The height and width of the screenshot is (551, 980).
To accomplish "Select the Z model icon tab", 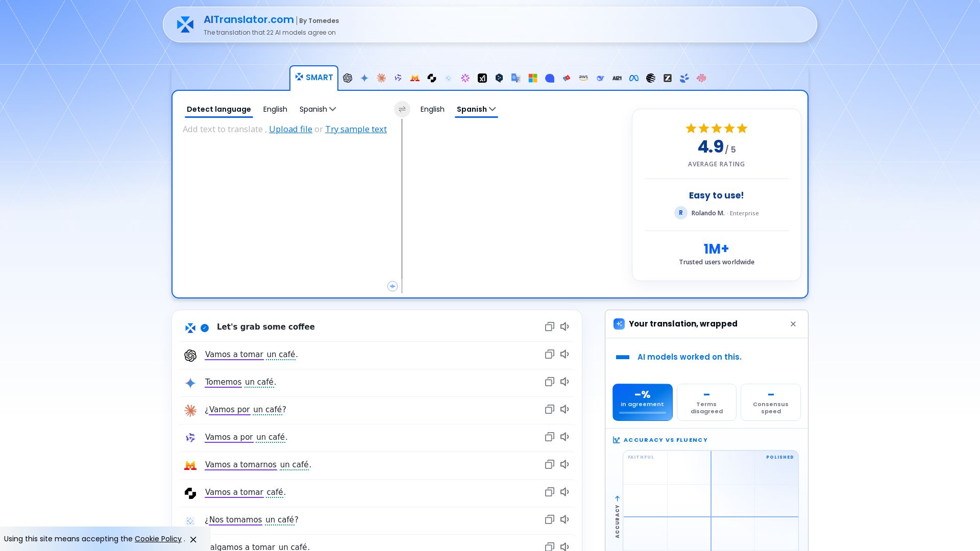I will [x=668, y=78].
